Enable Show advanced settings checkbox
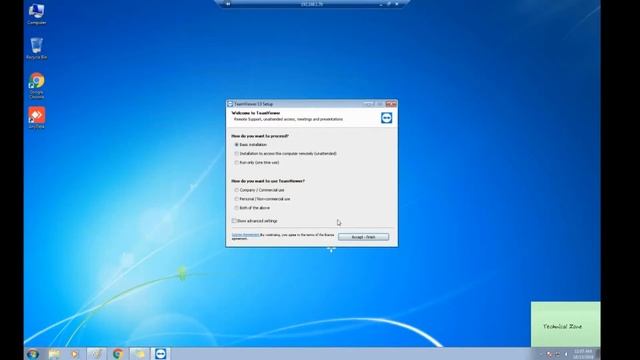This screenshot has height=360, width=640. tap(234, 221)
